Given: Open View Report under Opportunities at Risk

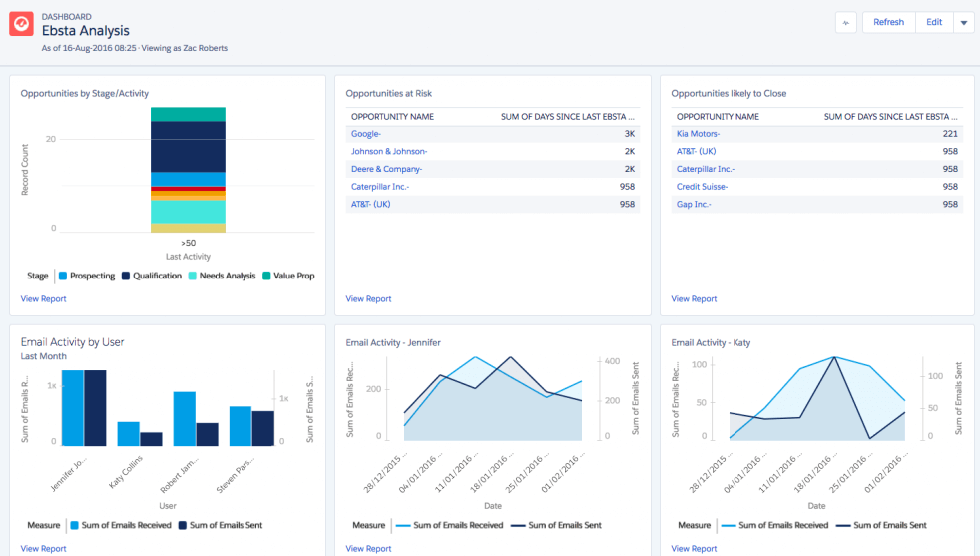Looking at the screenshot, I should click(x=368, y=298).
